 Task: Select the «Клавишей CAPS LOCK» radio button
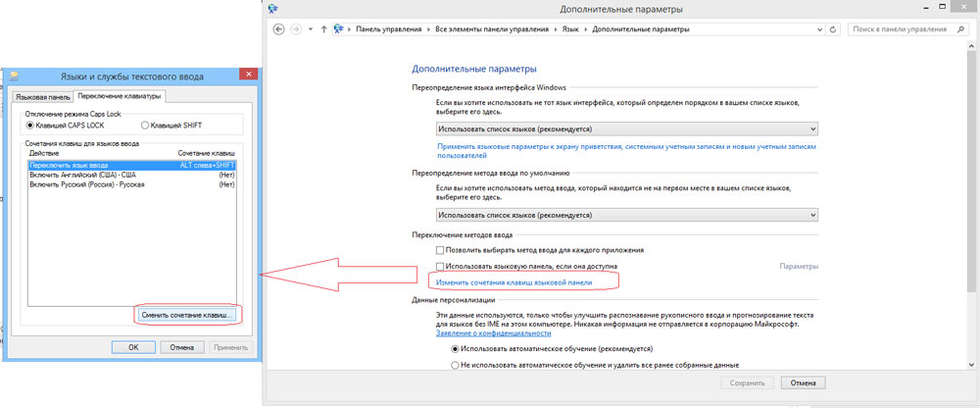(30, 126)
